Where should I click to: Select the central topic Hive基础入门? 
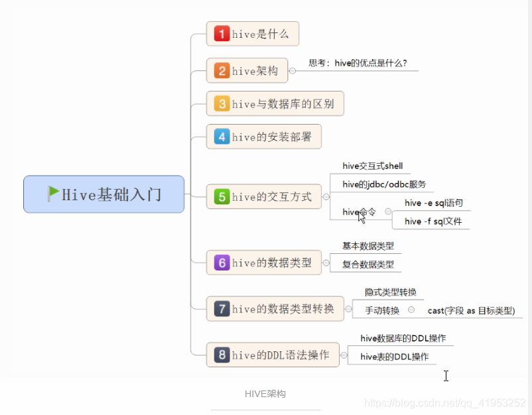pos(104,194)
